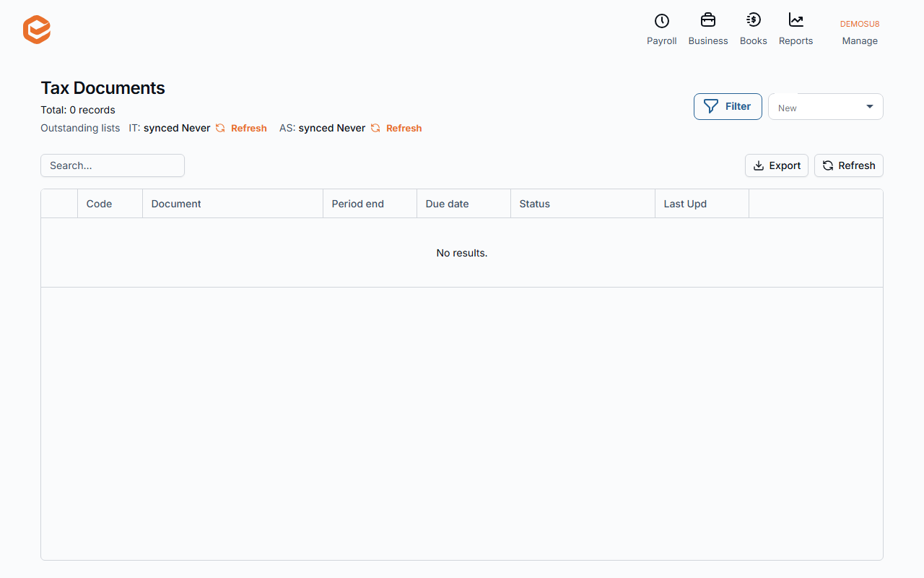Click the dropdown arrow beside New
Screen dimensions: 924x578
point(870,106)
